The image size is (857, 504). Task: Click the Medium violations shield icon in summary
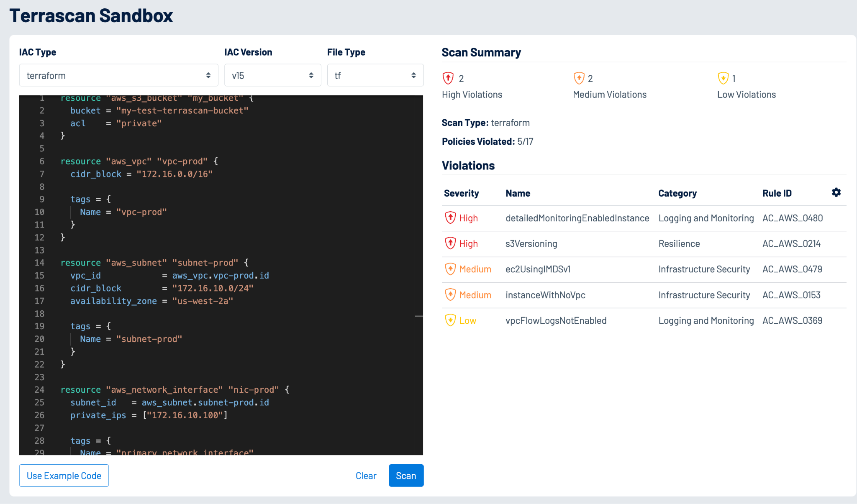click(579, 78)
